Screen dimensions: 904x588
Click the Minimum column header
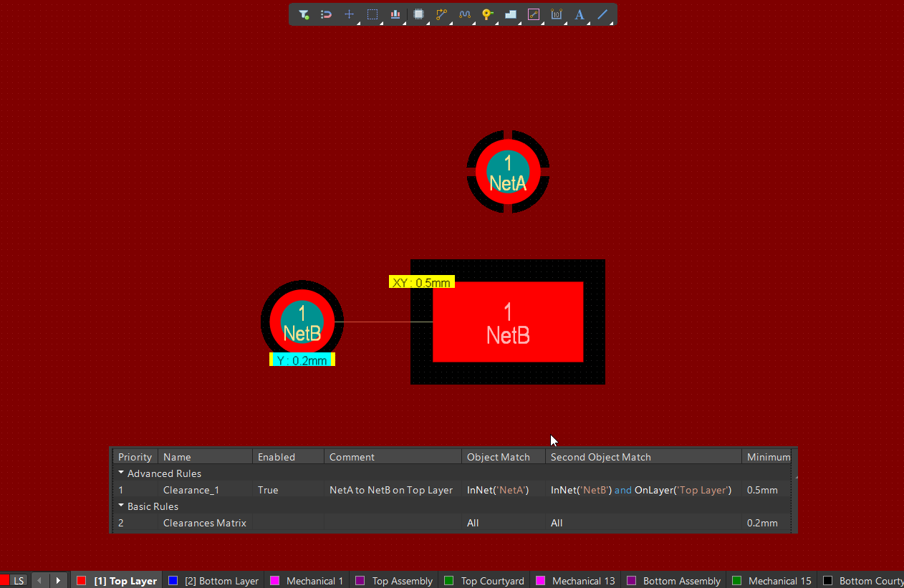click(766, 457)
